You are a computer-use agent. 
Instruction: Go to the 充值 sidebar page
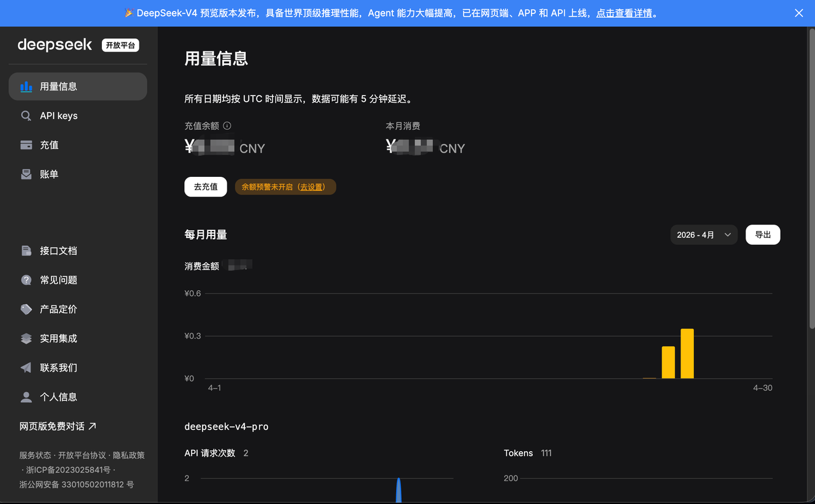pyautogui.click(x=78, y=145)
